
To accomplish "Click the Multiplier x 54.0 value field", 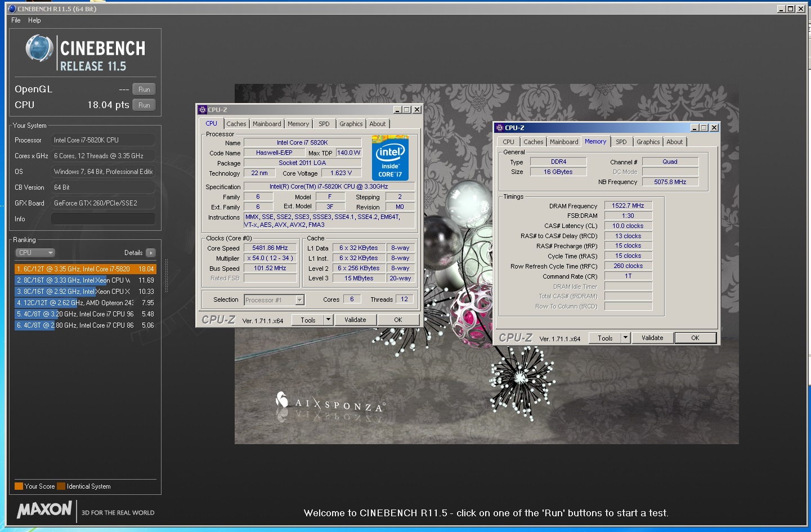I will (270, 258).
